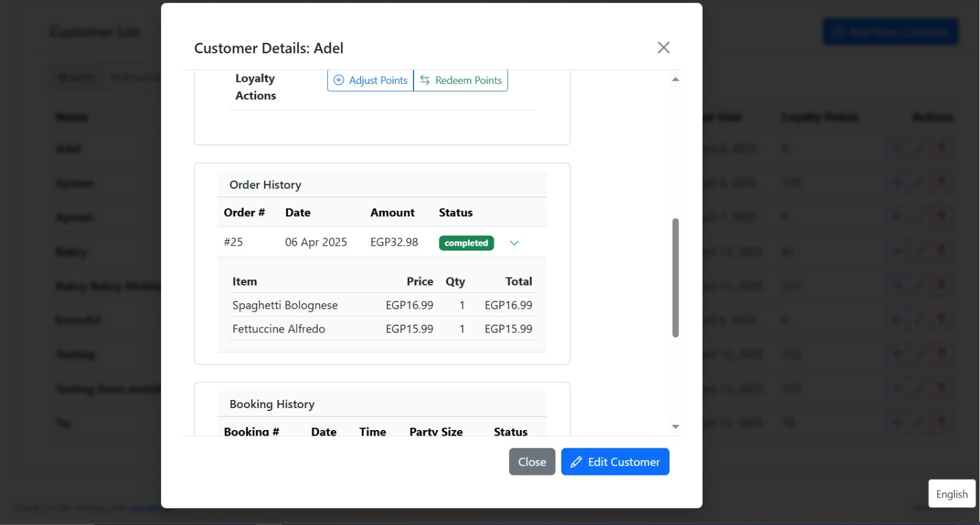Screen dimensions: 980x525
Task: Click the Add New Customer button
Action: pos(890,32)
